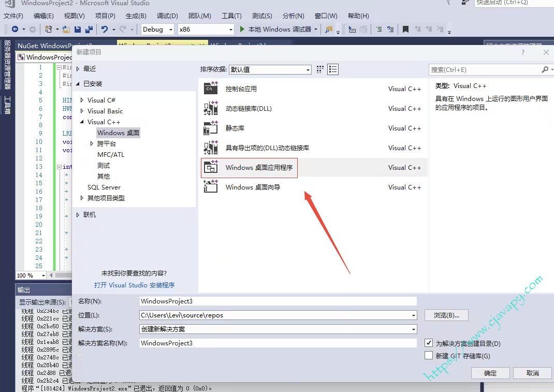Open the 排序依据 默认值 dropdown
Image resolution: width=554 pixels, height=392 pixels.
(x=270, y=69)
